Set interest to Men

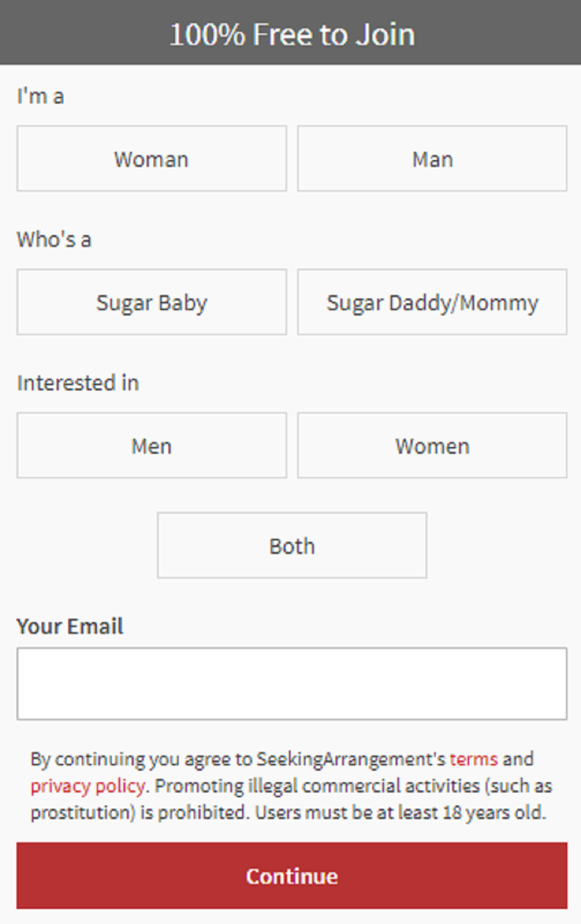tap(152, 445)
